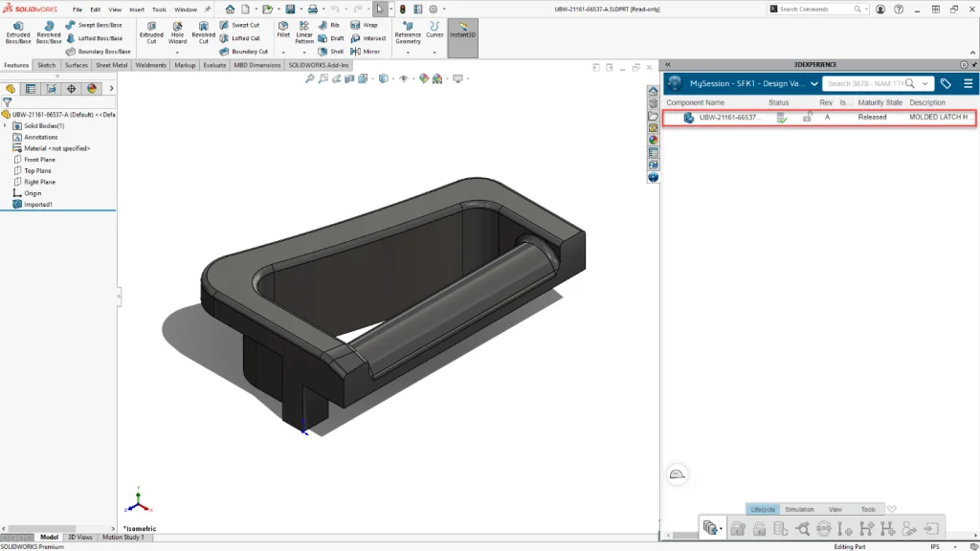Screen dimensions: 980x551
Task: Select the Shell tool
Action: pos(331,52)
